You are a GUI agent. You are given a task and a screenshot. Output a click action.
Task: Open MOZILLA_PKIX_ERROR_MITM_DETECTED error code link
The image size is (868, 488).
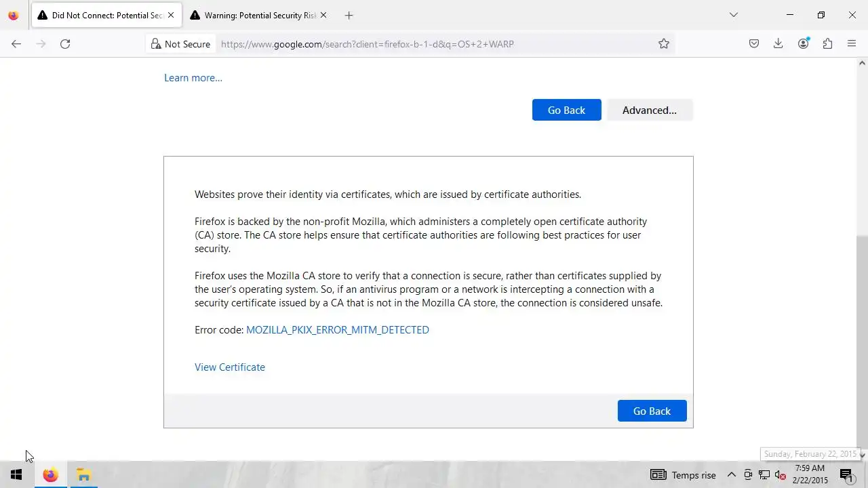click(x=338, y=330)
